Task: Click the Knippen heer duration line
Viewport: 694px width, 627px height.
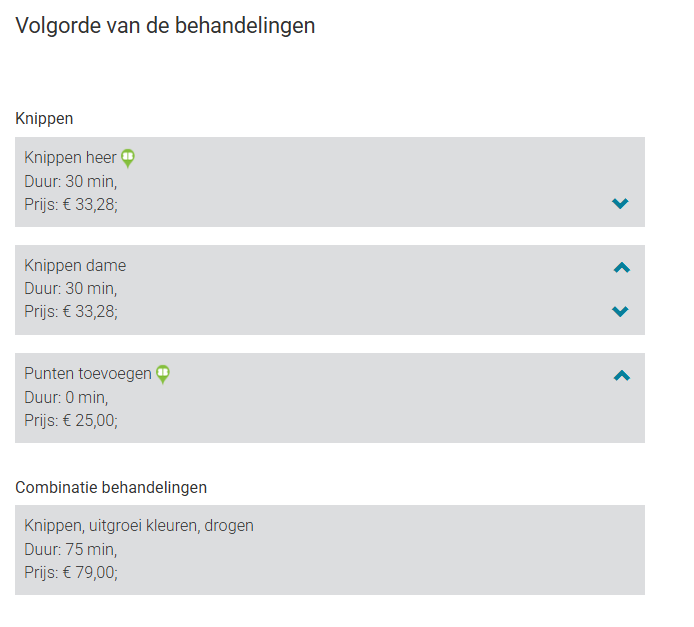Action: click(70, 181)
